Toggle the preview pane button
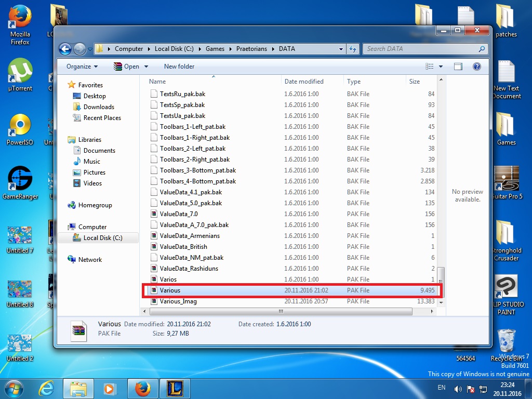 pos(458,66)
